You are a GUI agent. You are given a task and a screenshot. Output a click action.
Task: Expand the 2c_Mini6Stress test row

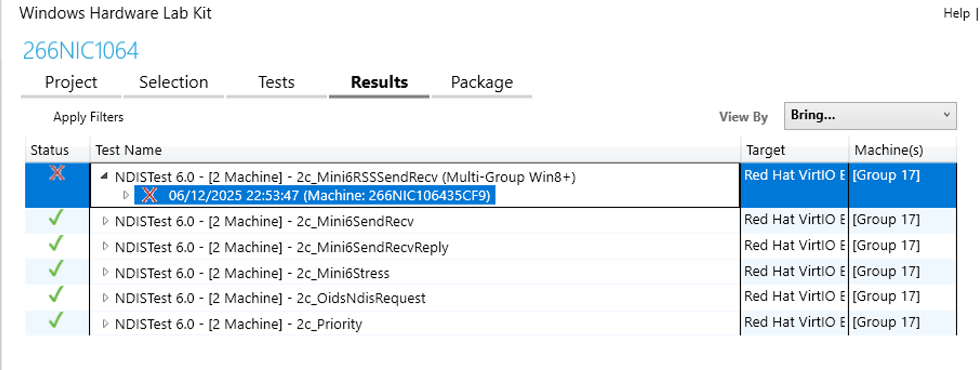pyautogui.click(x=105, y=272)
